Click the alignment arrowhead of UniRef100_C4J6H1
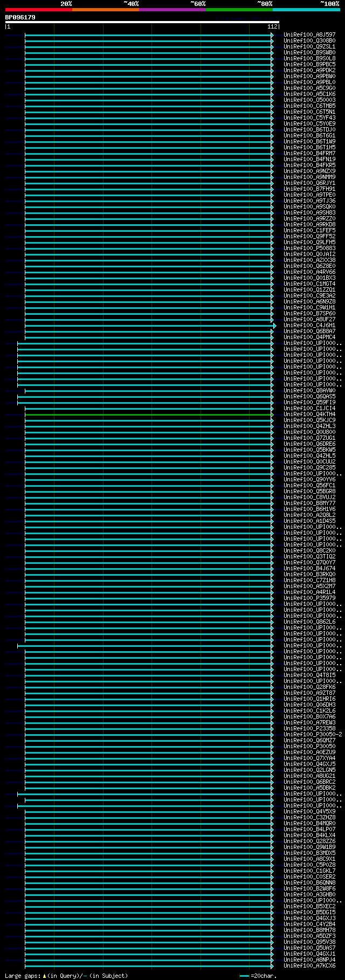 (x=274, y=326)
